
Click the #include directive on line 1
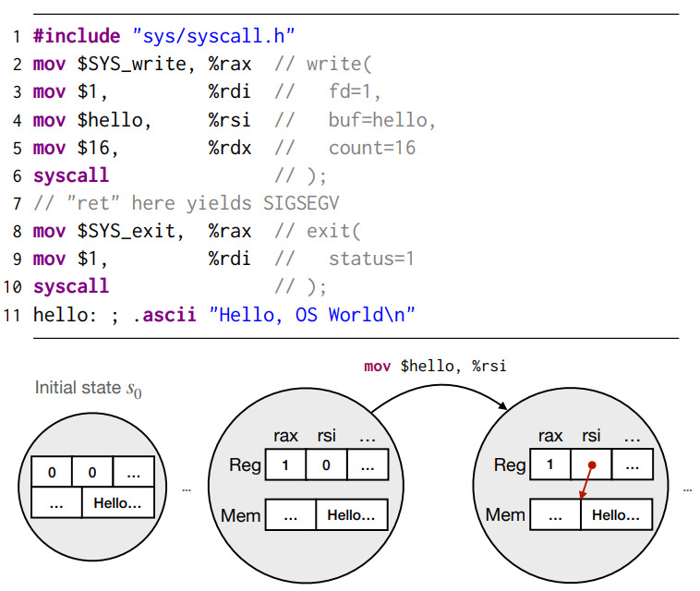click(77, 36)
